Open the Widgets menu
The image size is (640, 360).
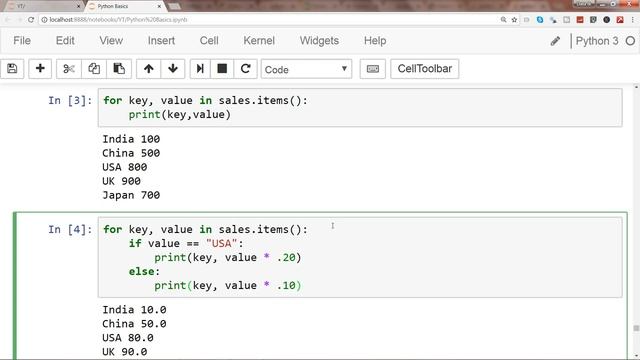click(x=319, y=41)
